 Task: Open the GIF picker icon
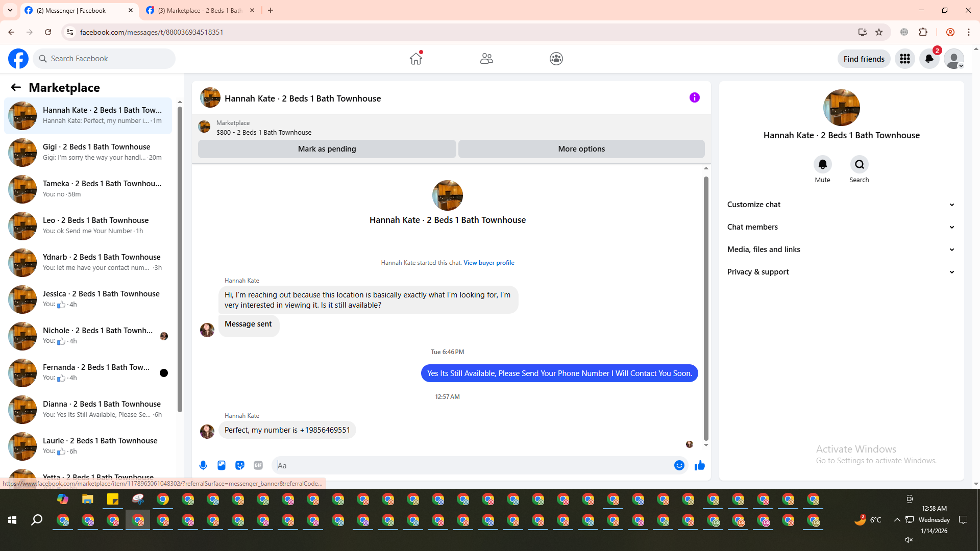click(x=258, y=465)
